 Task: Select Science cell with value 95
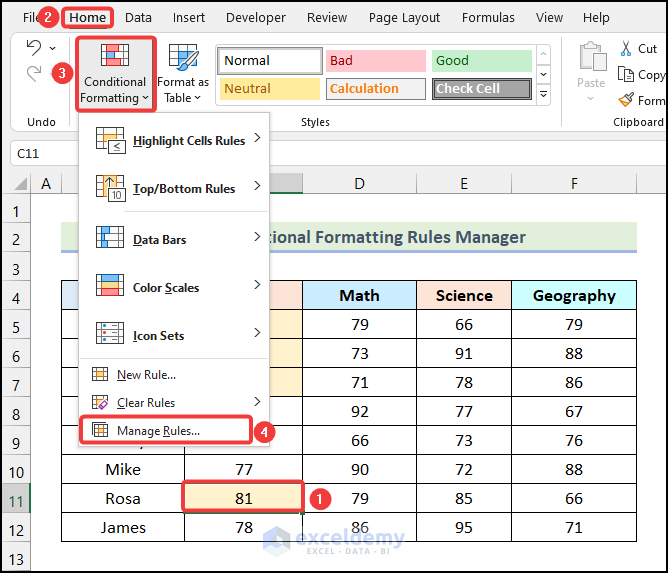tap(464, 527)
